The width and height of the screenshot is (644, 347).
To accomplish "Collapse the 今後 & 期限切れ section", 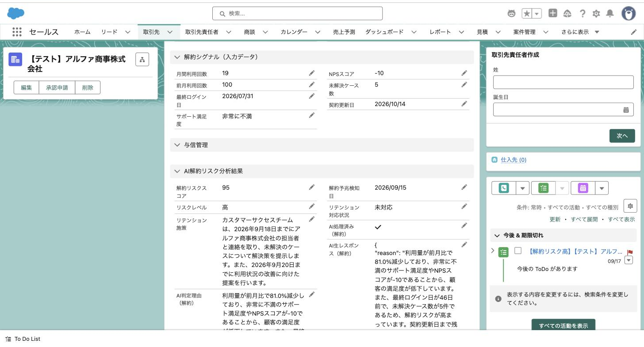I will point(497,236).
